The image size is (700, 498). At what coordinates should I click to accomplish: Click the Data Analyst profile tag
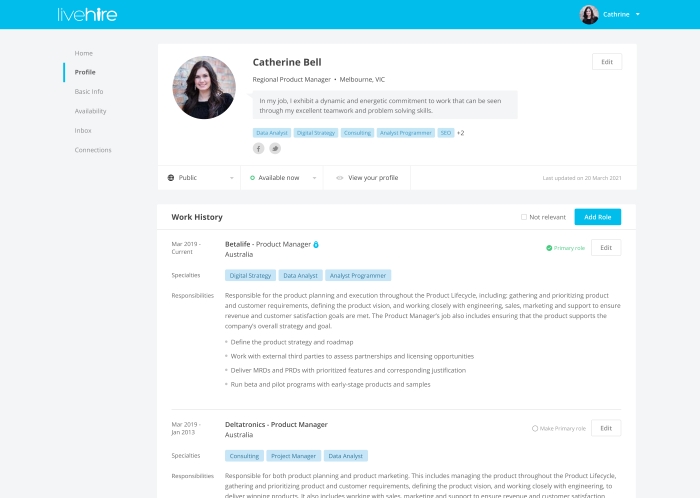270,132
